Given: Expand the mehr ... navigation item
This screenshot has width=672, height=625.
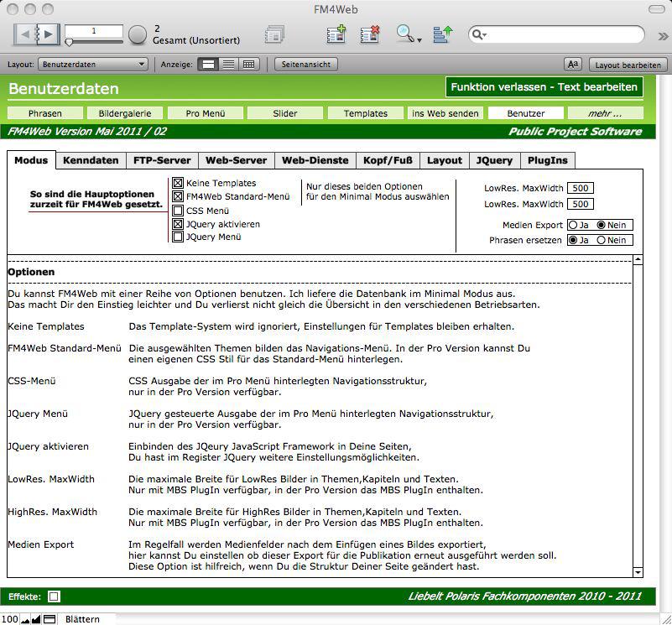Looking at the screenshot, I should point(604,113).
